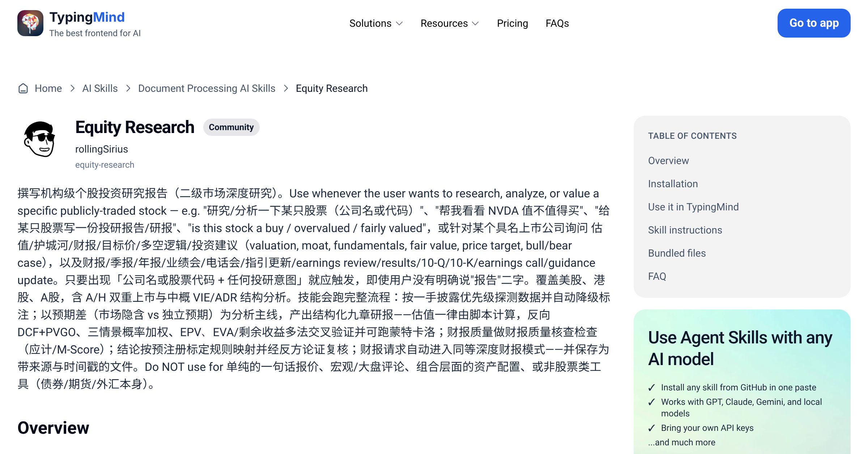Click 'Use Agent Skills with any AI model' heading
The width and height of the screenshot is (868, 454).
740,348
